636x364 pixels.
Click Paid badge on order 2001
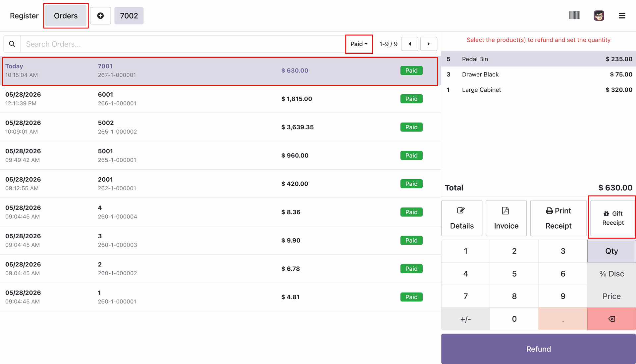pos(411,184)
